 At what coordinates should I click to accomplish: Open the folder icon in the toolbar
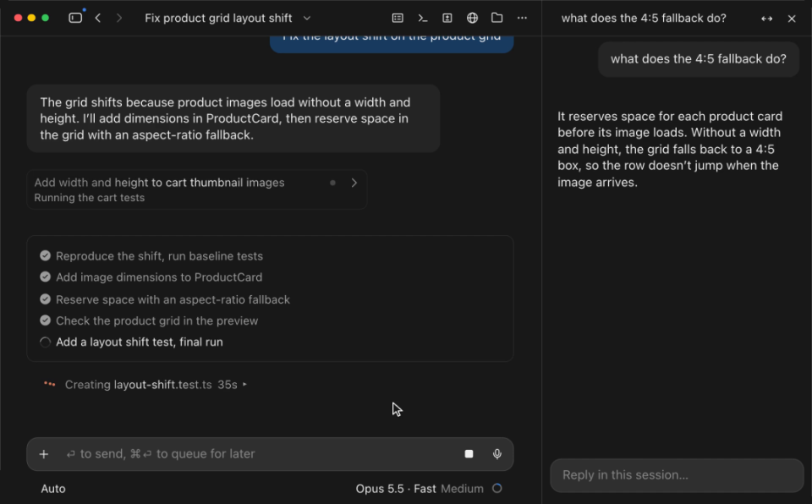(497, 18)
